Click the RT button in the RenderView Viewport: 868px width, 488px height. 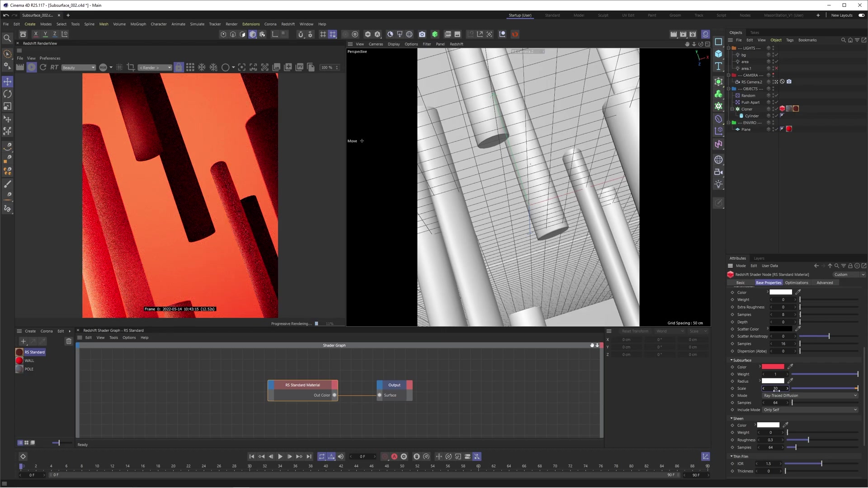point(54,67)
